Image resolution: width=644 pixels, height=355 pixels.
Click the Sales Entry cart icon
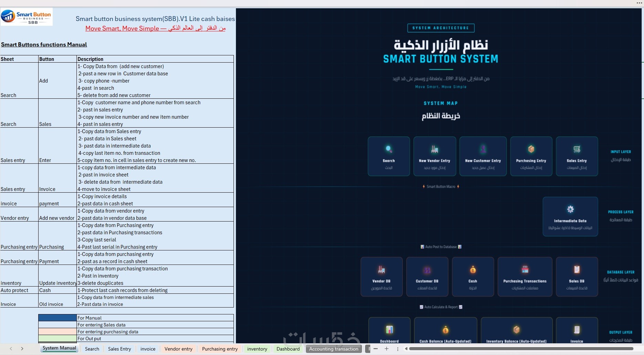[577, 149]
